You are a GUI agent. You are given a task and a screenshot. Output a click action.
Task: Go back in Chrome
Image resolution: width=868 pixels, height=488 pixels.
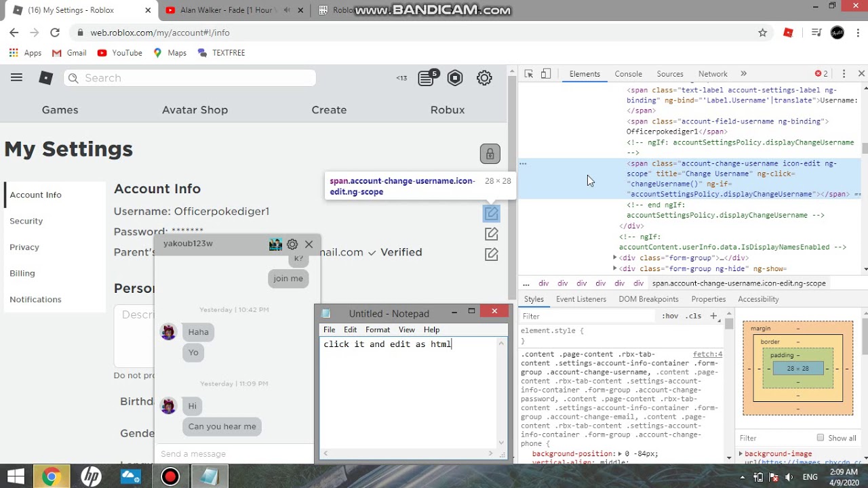(x=14, y=33)
